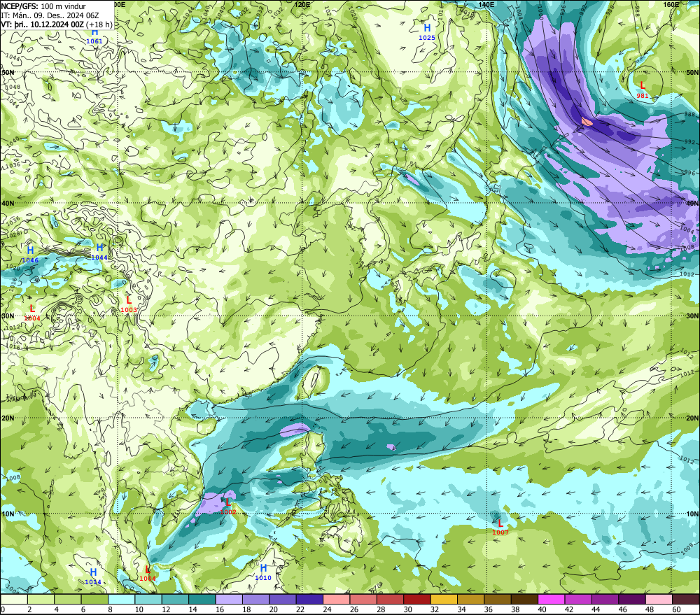Select the 6–8 olive green legend swatch

click(94, 600)
